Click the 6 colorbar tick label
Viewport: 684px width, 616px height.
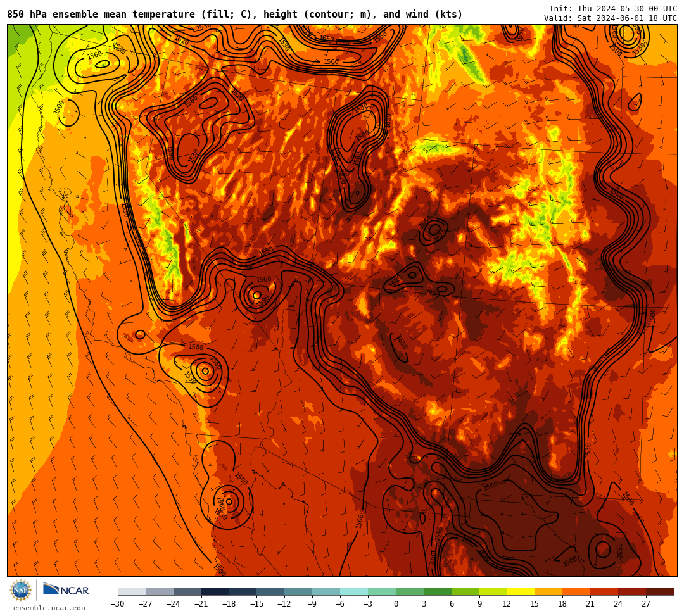coord(452,604)
